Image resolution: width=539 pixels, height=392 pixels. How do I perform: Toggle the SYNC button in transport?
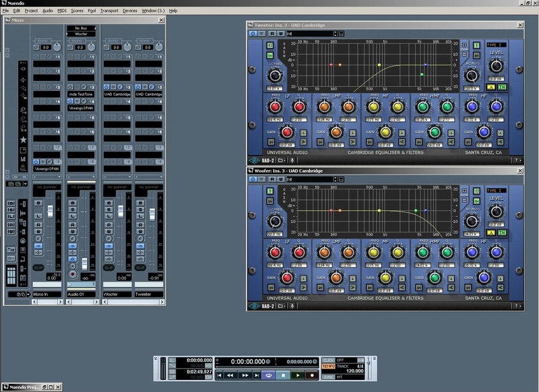coord(328,377)
